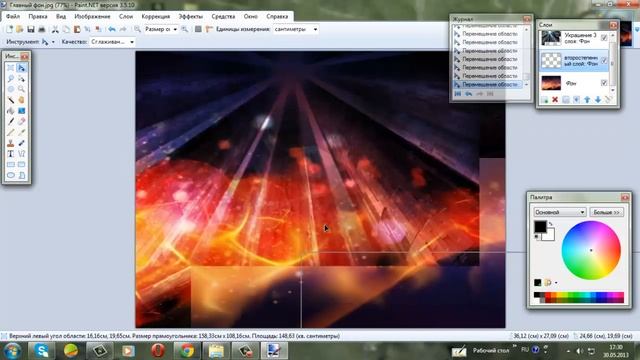Toggle visibility of the второстепенный слой layer

coord(604,60)
